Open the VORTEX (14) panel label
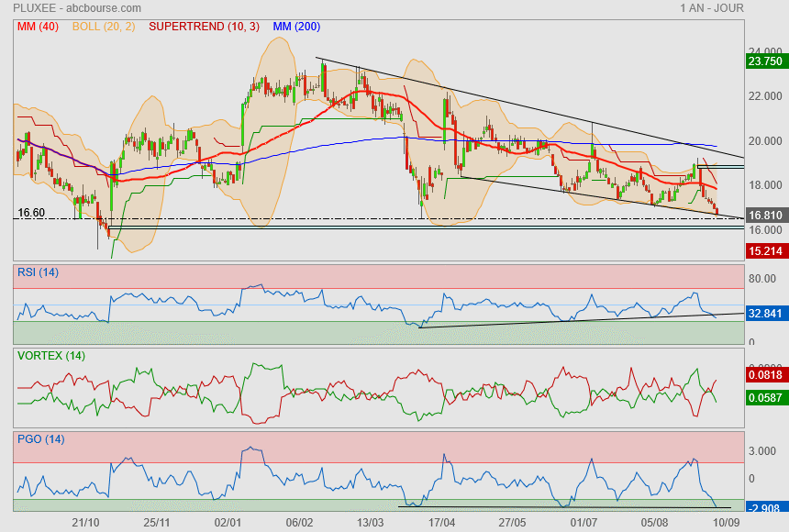The image size is (789, 532). [x=52, y=355]
